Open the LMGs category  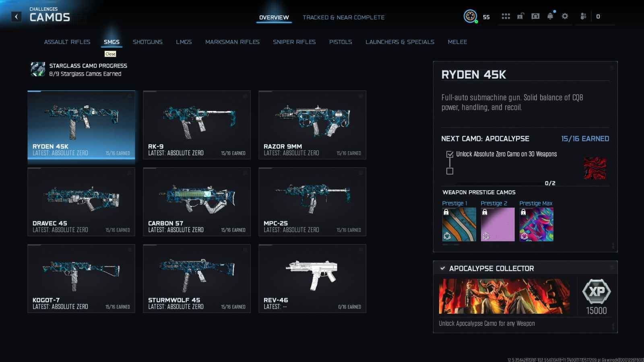[x=184, y=42]
